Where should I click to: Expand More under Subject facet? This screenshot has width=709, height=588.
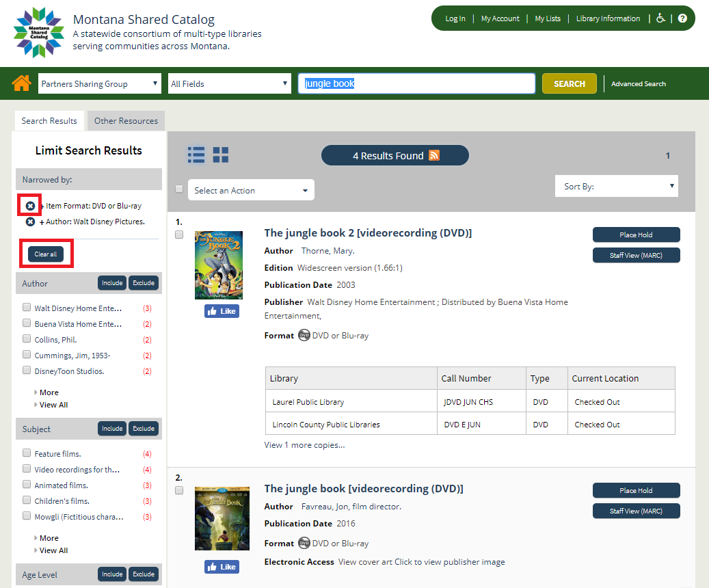pyautogui.click(x=49, y=538)
